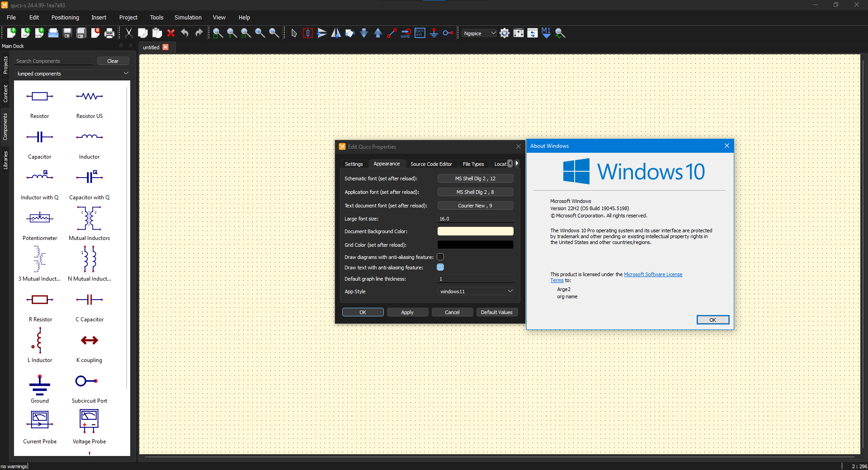Click the Print toolbar icon
The width and height of the screenshot is (868, 470).
(x=109, y=33)
